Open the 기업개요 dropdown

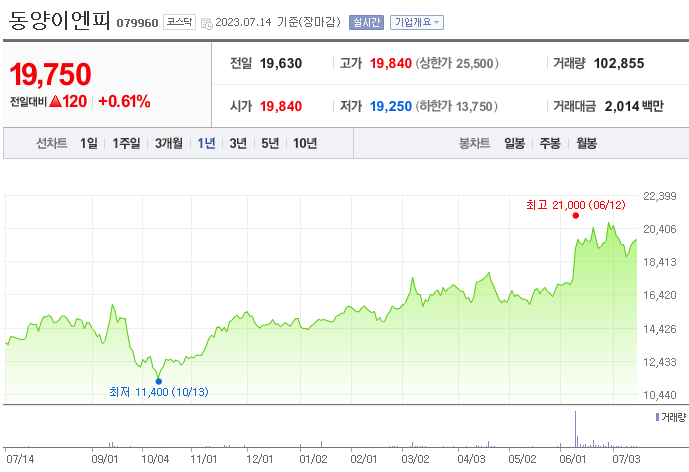(417, 22)
